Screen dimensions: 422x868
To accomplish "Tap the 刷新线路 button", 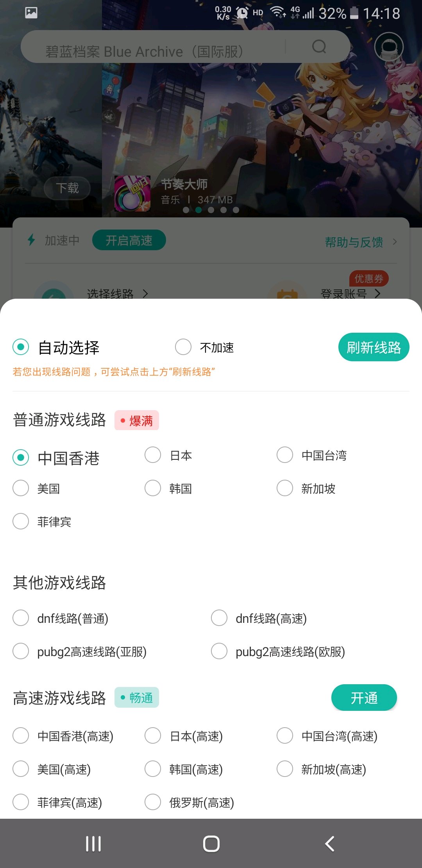I will pyautogui.click(x=374, y=347).
